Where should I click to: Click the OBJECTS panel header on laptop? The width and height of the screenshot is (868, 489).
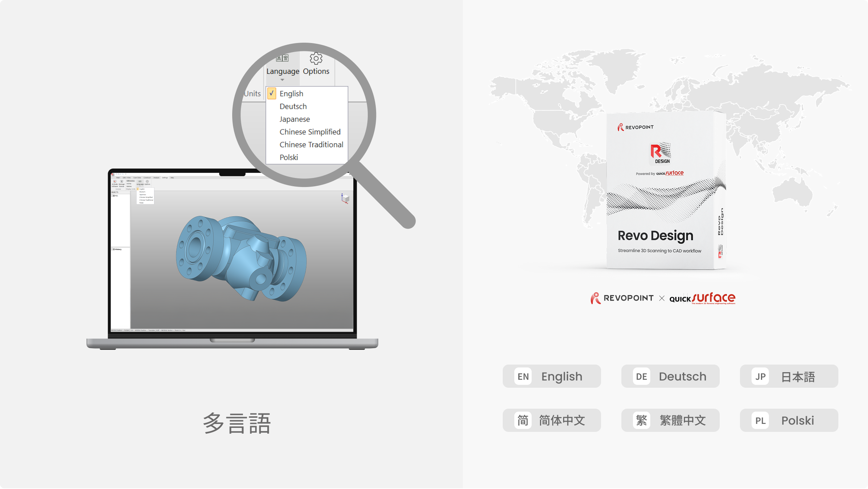click(x=120, y=192)
